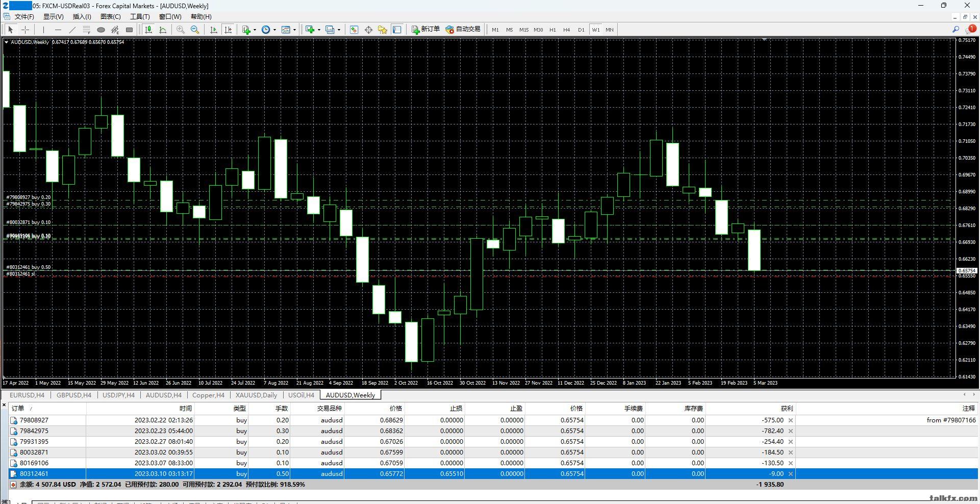980x504 pixels.
Task: Open the 插入(I) menu
Action: tap(82, 17)
